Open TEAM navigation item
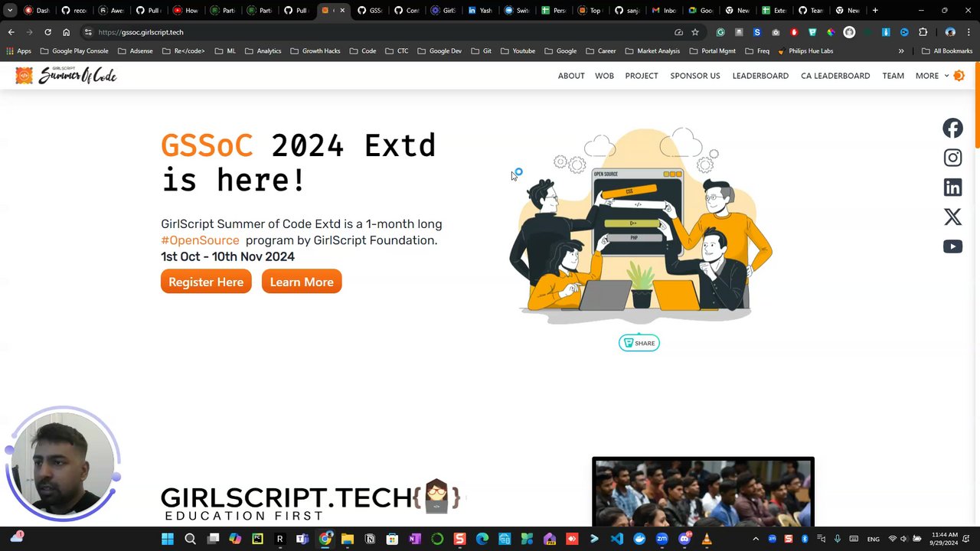This screenshot has width=980, height=551. pos(893,76)
